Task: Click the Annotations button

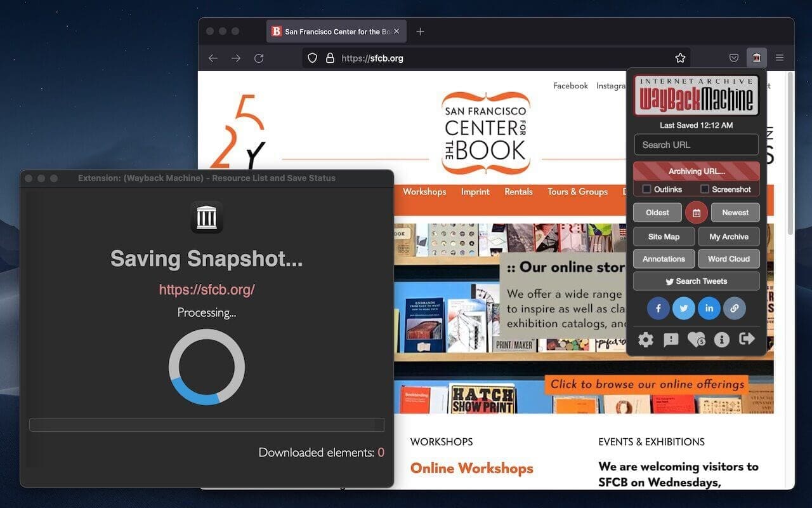Action: 664,259
